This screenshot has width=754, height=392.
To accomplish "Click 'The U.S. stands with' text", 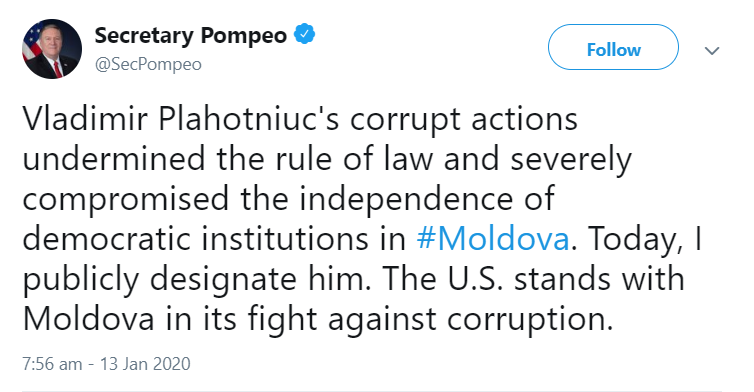I will coord(533,279).
